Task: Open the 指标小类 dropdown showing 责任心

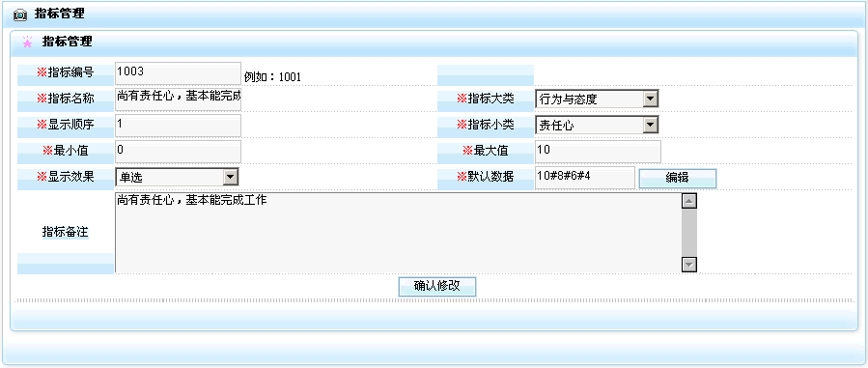Action: tap(597, 125)
